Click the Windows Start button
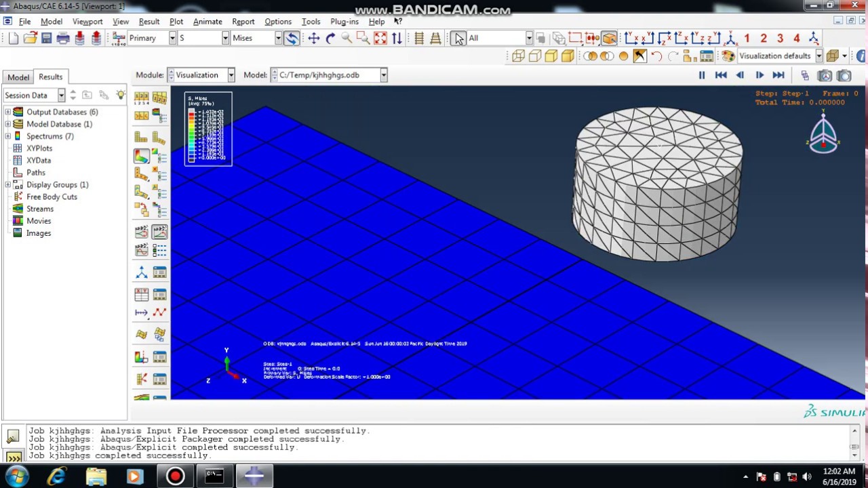The height and width of the screenshot is (488, 868). (x=16, y=476)
